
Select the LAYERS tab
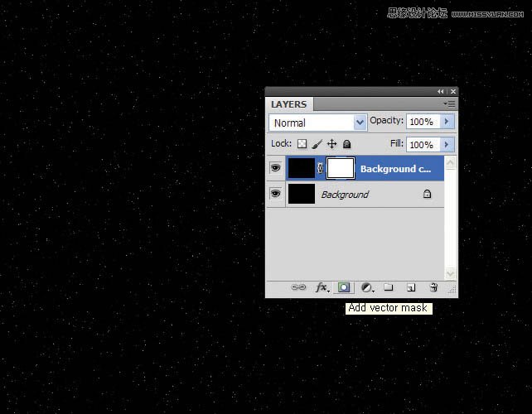click(x=288, y=104)
